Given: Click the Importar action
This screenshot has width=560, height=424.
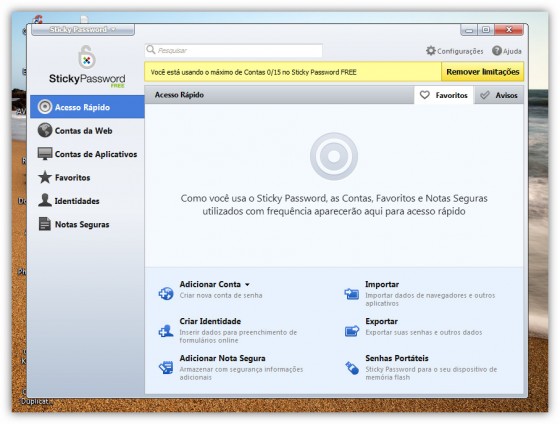Looking at the screenshot, I should (x=382, y=284).
